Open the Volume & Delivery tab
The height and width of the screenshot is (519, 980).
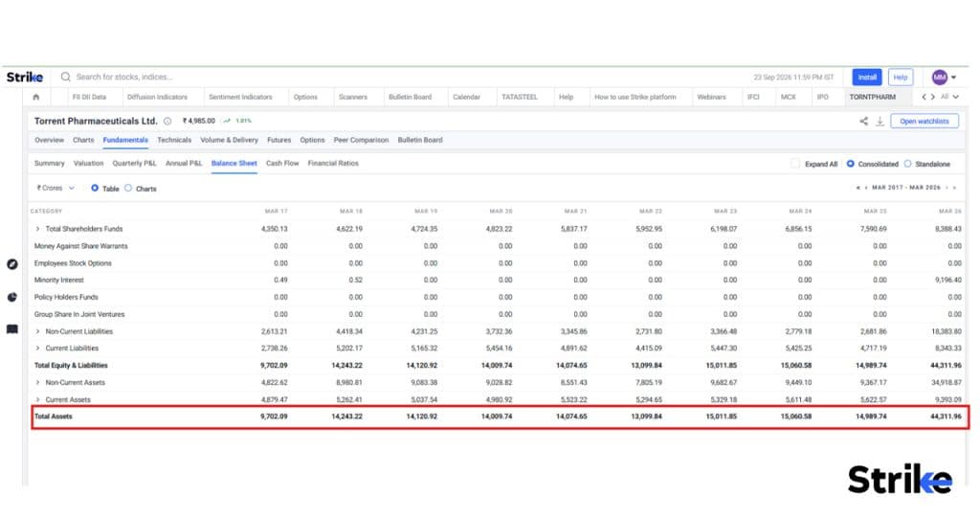tap(230, 140)
